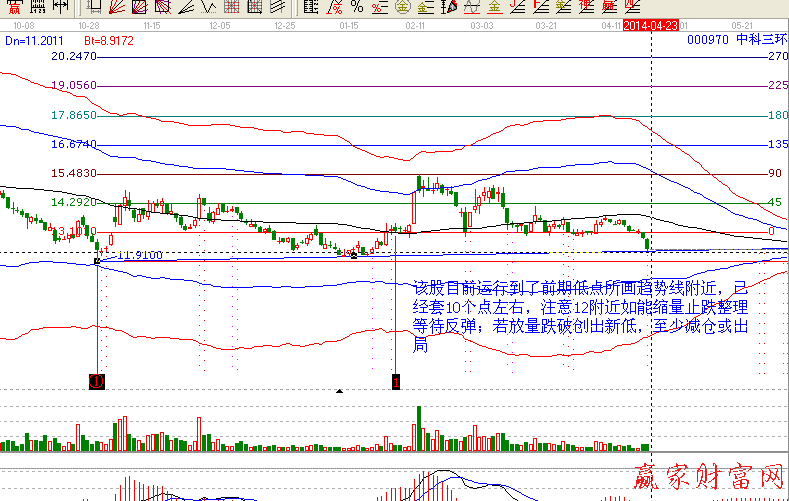Click the small black triangle marker
This screenshot has width=789, height=501.
[340, 392]
